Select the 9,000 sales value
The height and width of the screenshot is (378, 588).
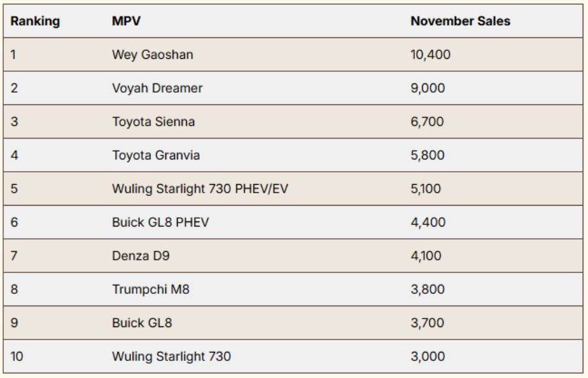coord(427,88)
